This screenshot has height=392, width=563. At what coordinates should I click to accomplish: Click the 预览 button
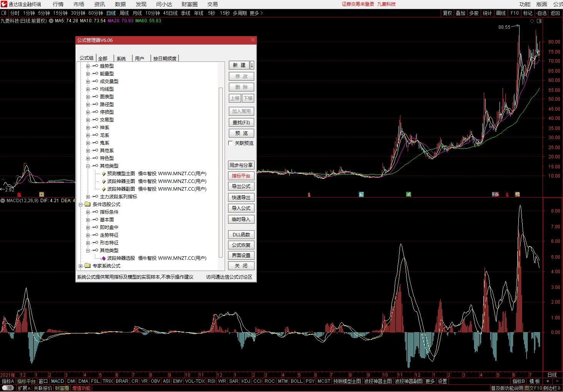coord(241,133)
